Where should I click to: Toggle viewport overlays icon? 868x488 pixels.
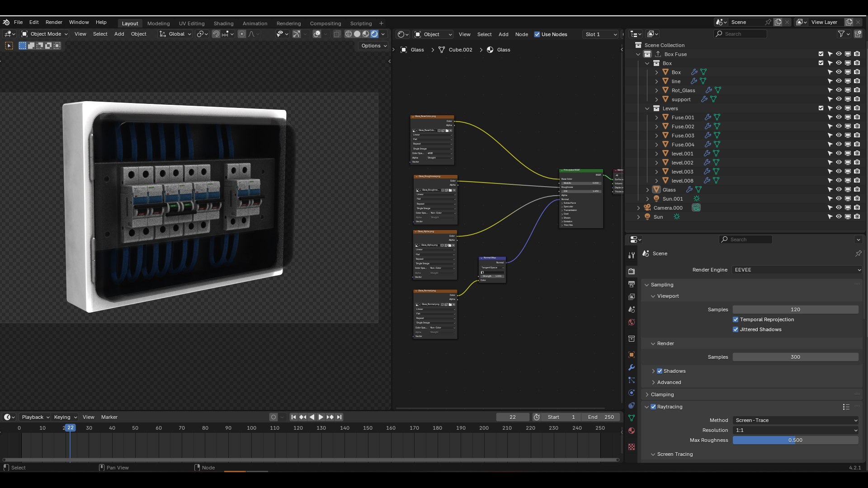pos(317,34)
